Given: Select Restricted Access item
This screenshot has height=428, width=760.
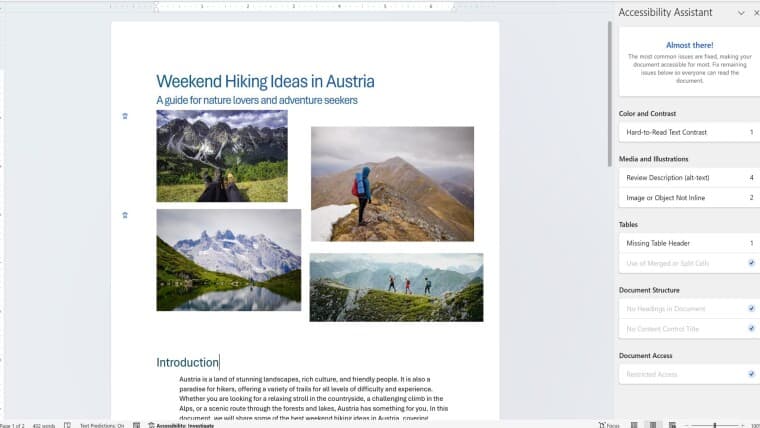Looking at the screenshot, I should point(689,374).
